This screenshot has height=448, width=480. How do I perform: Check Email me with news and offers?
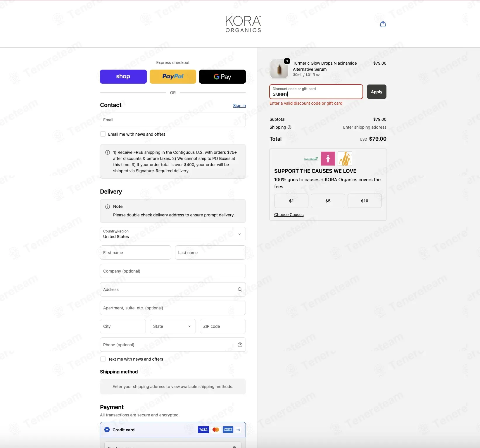103,134
